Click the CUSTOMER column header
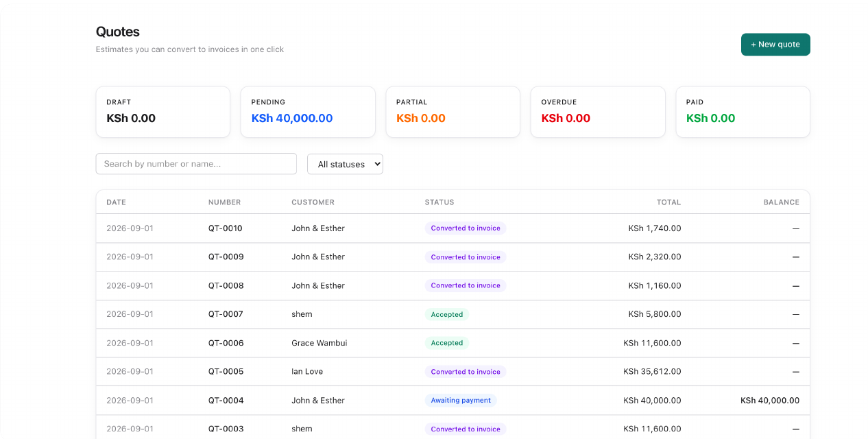Image resolution: width=868 pixels, height=439 pixels. [313, 202]
